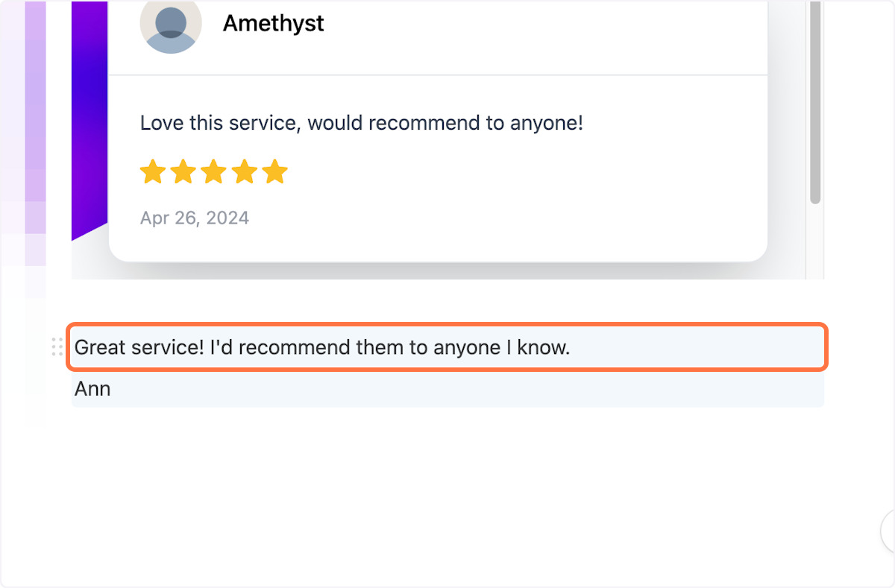The image size is (895, 588).
Task: Select the review text about loving this service
Action: point(361,122)
